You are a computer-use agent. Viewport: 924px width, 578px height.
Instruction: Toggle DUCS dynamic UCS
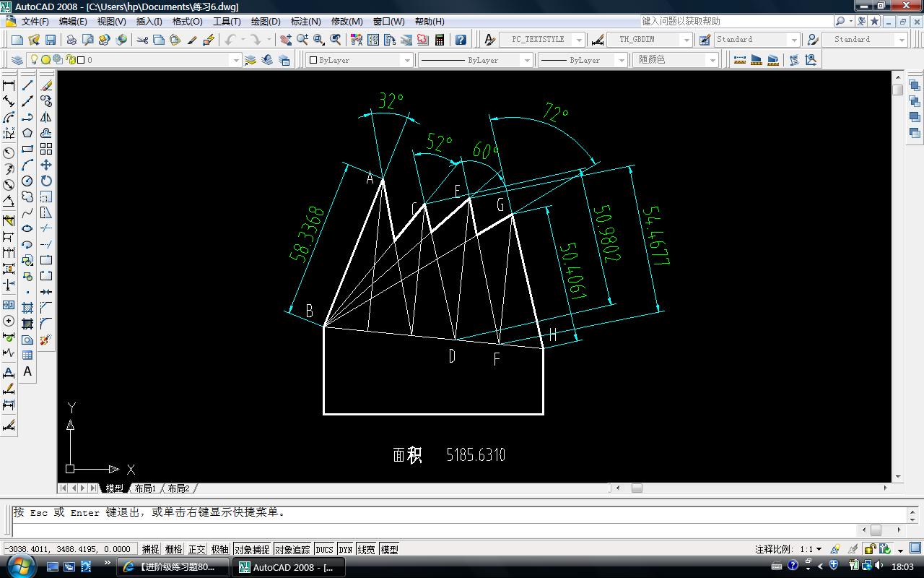click(x=325, y=549)
